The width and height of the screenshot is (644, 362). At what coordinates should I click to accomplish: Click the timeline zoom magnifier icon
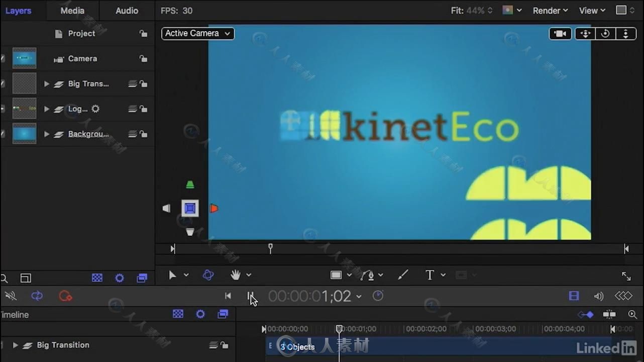coord(632,315)
